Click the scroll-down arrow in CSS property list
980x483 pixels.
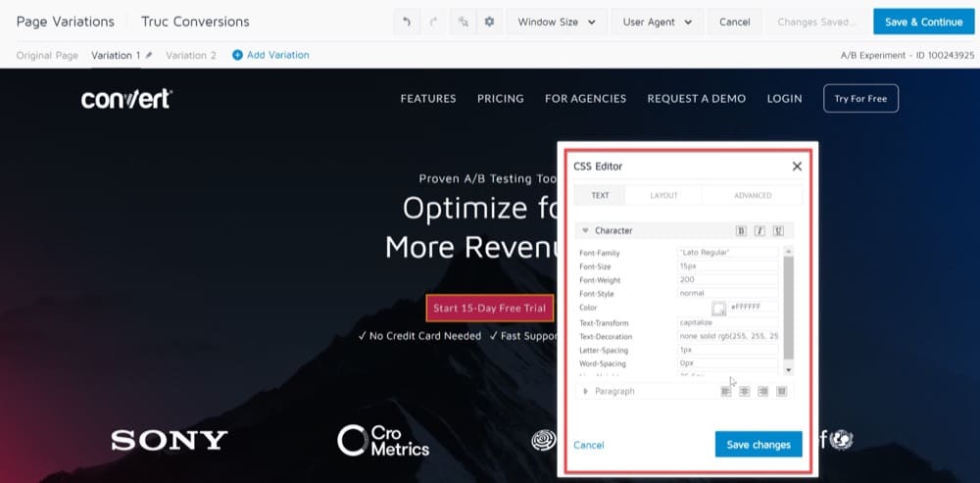coord(788,370)
